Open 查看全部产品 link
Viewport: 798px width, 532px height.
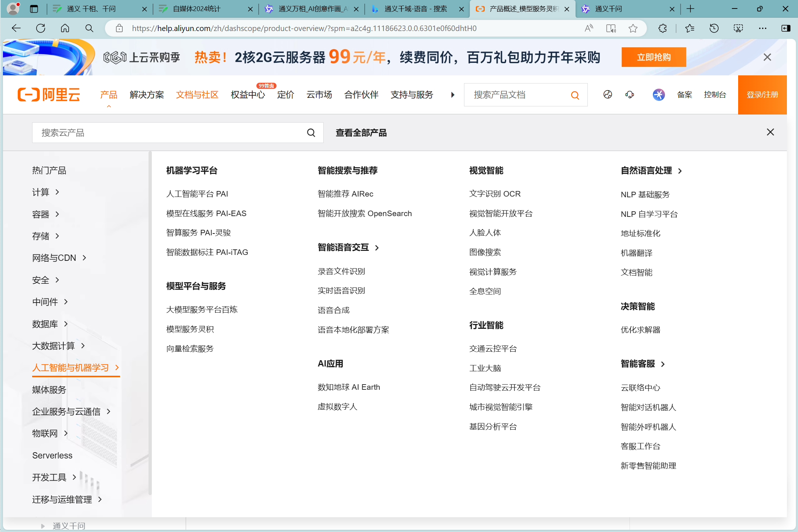(361, 133)
